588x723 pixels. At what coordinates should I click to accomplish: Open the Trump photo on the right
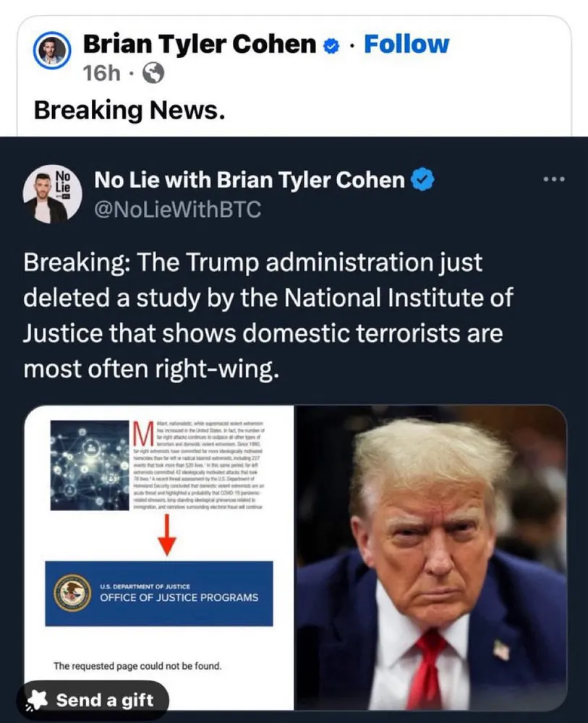click(431, 557)
